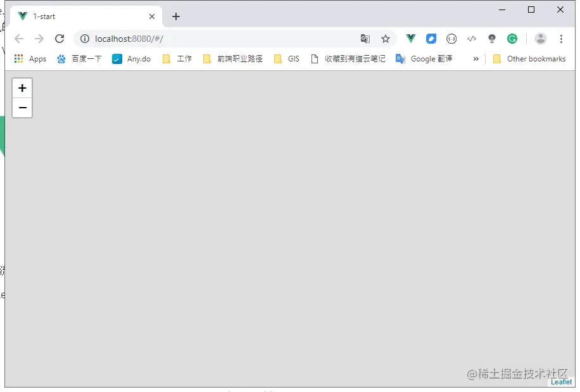This screenshot has width=580, height=392.
Task: Open Other bookmarks folder
Action: [x=529, y=59]
